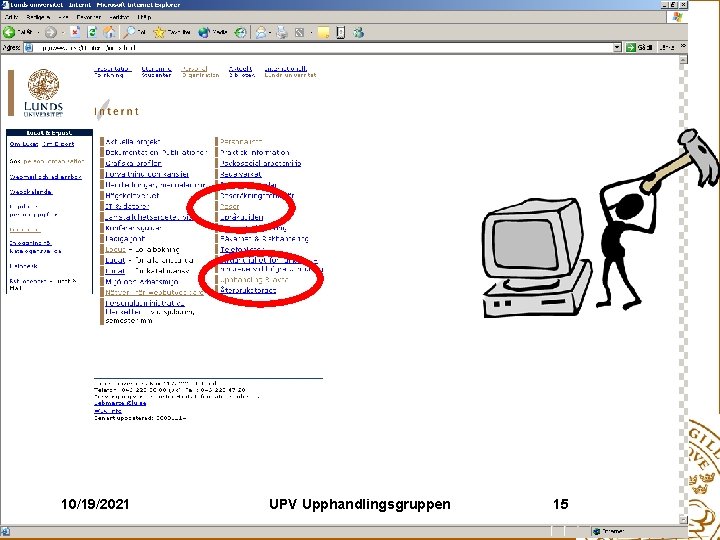
Task: Go back with the green Back arrow
Action: [x=9, y=32]
